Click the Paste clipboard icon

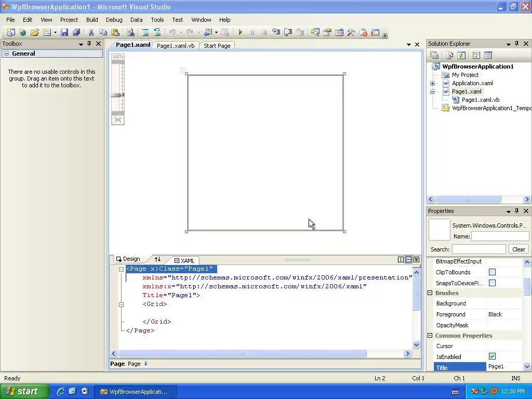point(115,32)
